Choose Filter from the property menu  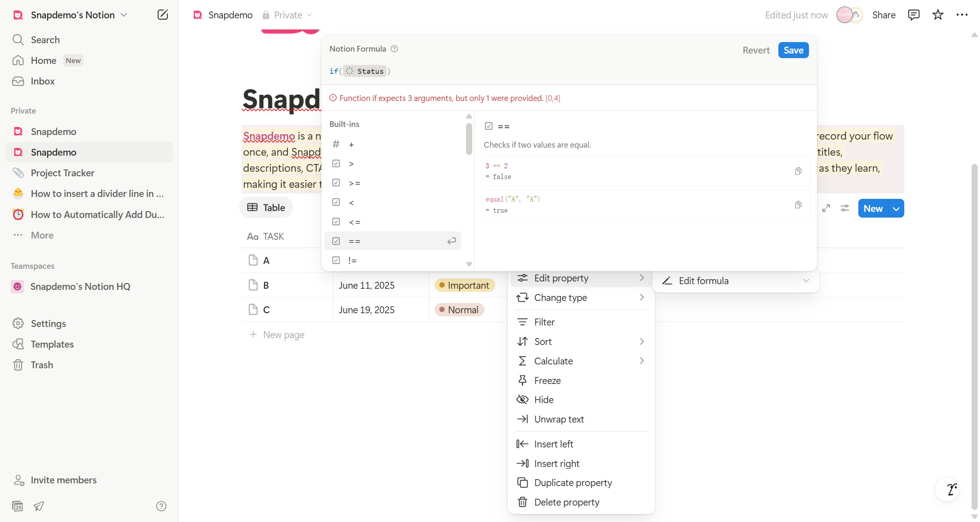(580, 322)
